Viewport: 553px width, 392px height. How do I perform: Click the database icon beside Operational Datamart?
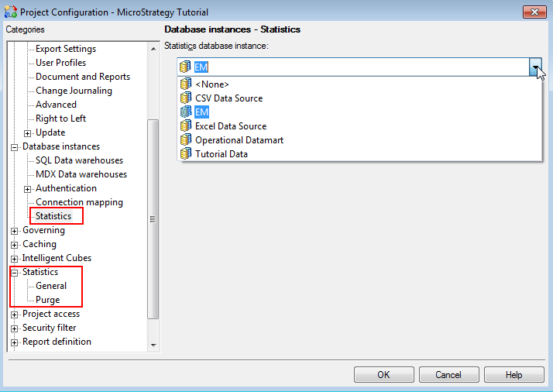click(x=185, y=140)
